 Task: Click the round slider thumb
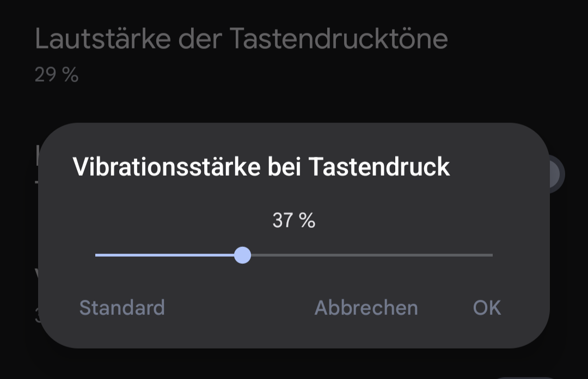[x=242, y=255]
